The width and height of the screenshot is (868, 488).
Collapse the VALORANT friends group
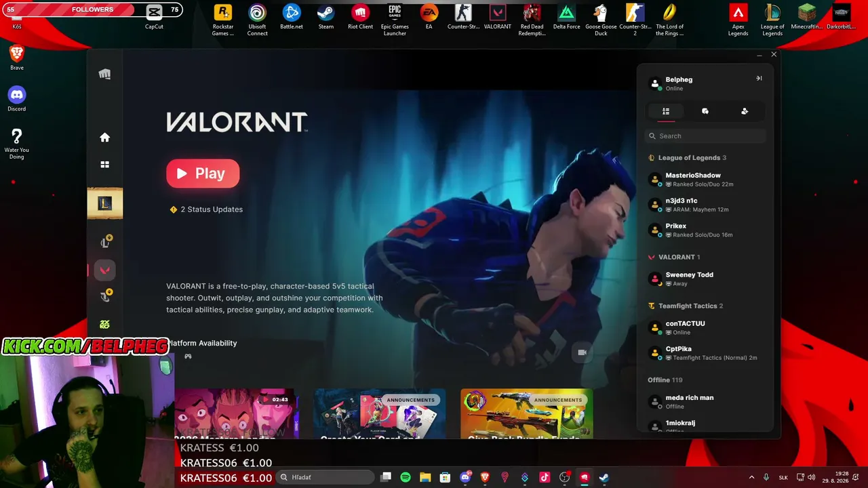675,258
